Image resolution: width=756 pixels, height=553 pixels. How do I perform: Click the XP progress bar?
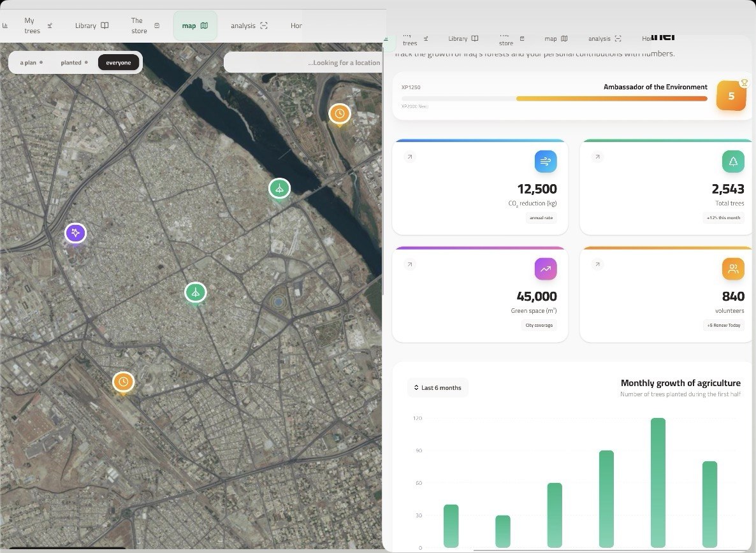tap(555, 99)
